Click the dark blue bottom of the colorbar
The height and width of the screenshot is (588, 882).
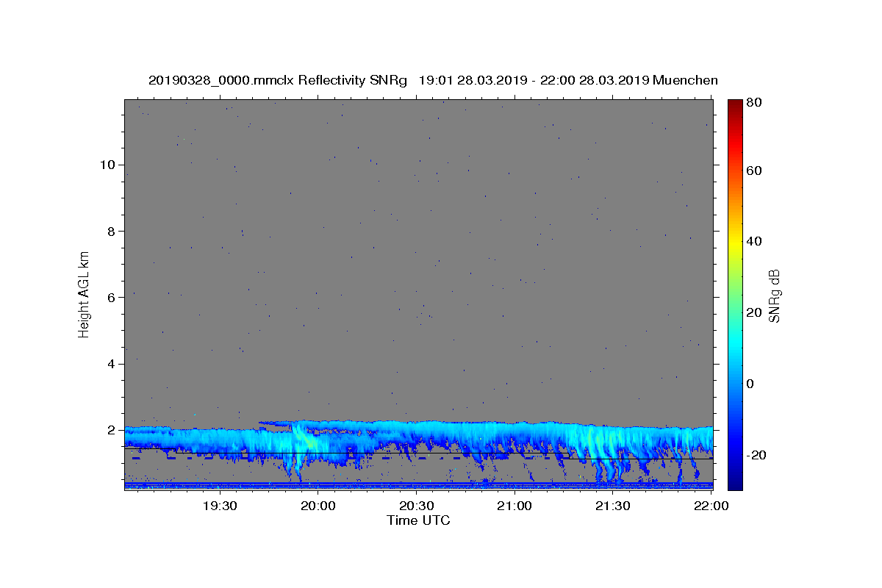pos(735,484)
